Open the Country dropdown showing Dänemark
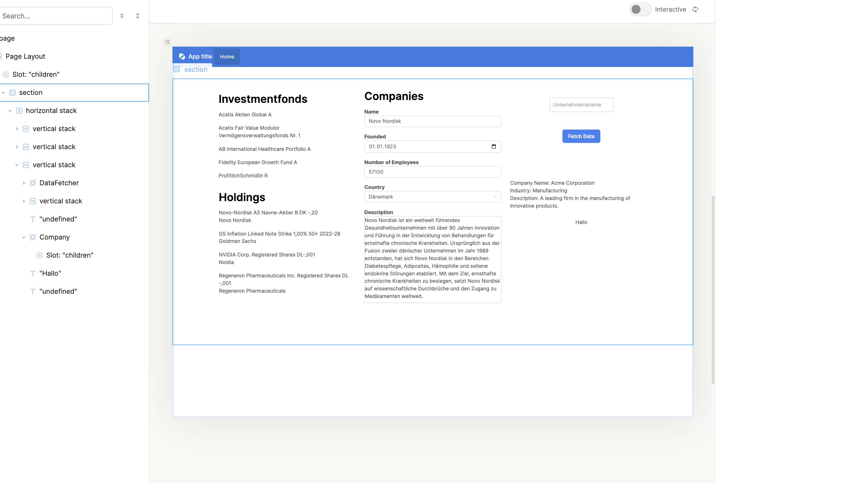The height and width of the screenshot is (483, 868). point(432,197)
